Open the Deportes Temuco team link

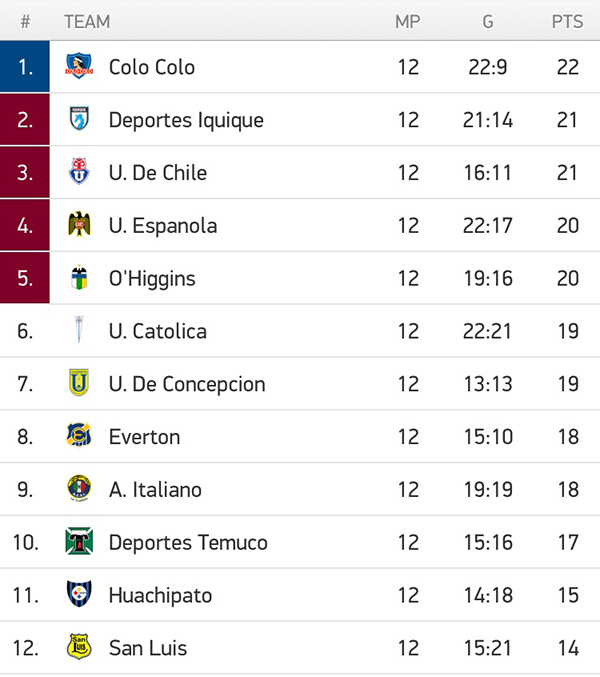click(188, 543)
